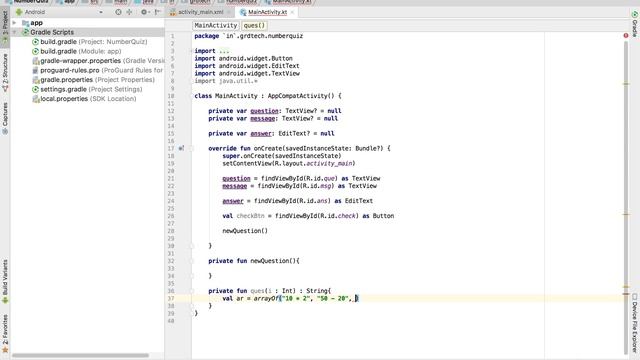Click the ques() breadcrumb in editor

tap(254, 25)
